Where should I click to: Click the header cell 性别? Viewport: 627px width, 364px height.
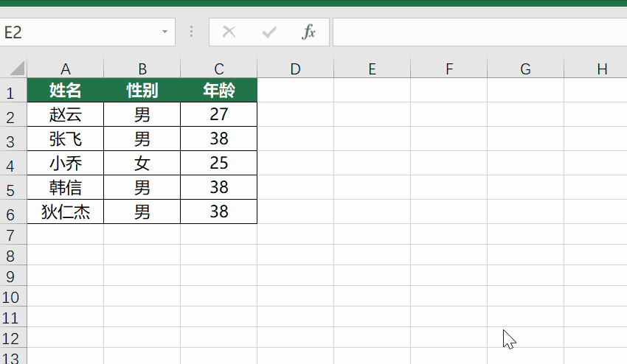pyautogui.click(x=142, y=91)
